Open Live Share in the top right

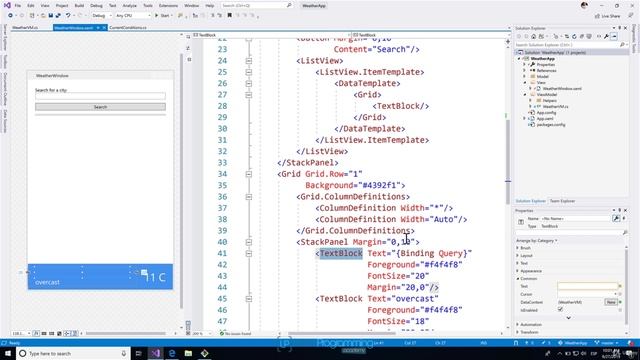607,16
